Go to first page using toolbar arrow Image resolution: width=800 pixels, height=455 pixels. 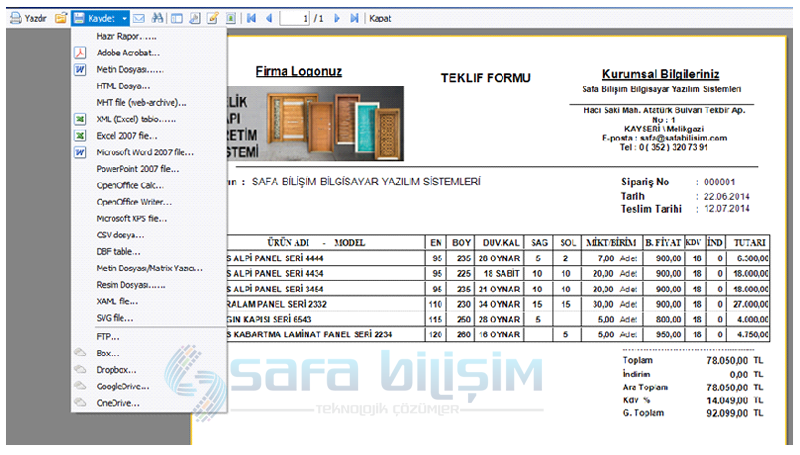coord(251,18)
